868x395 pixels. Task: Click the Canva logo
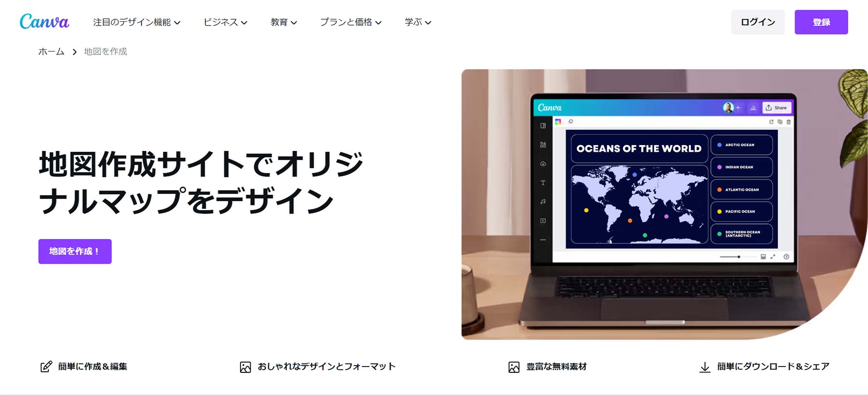[44, 22]
